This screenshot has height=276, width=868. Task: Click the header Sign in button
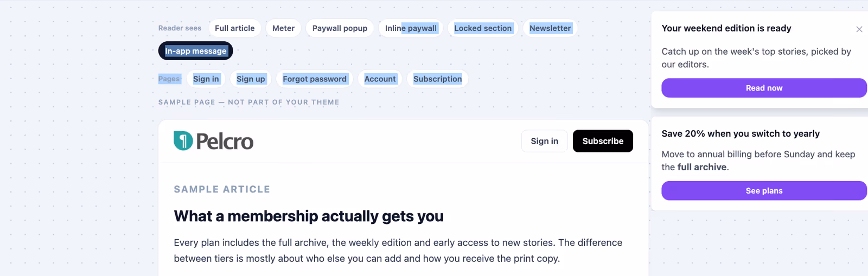(544, 141)
